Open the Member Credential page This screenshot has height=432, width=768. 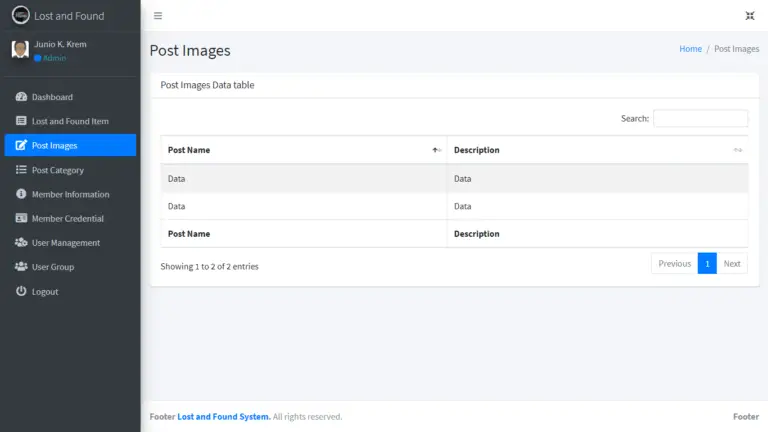(71, 218)
